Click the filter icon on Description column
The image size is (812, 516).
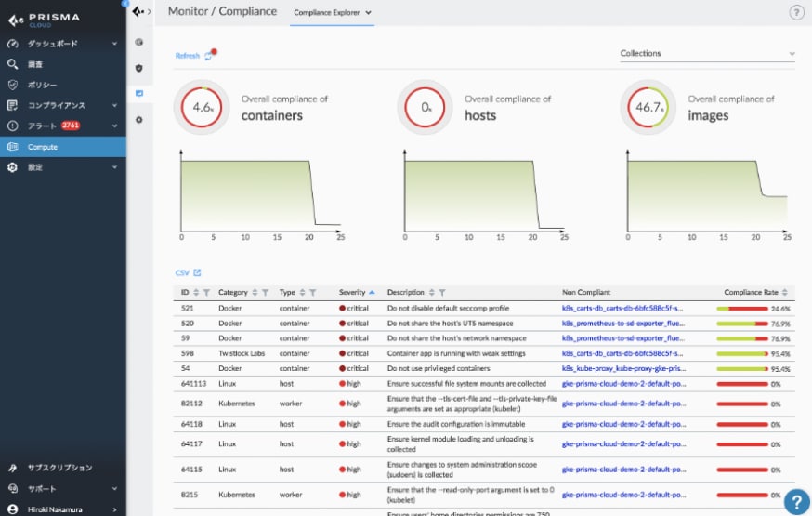[441, 292]
